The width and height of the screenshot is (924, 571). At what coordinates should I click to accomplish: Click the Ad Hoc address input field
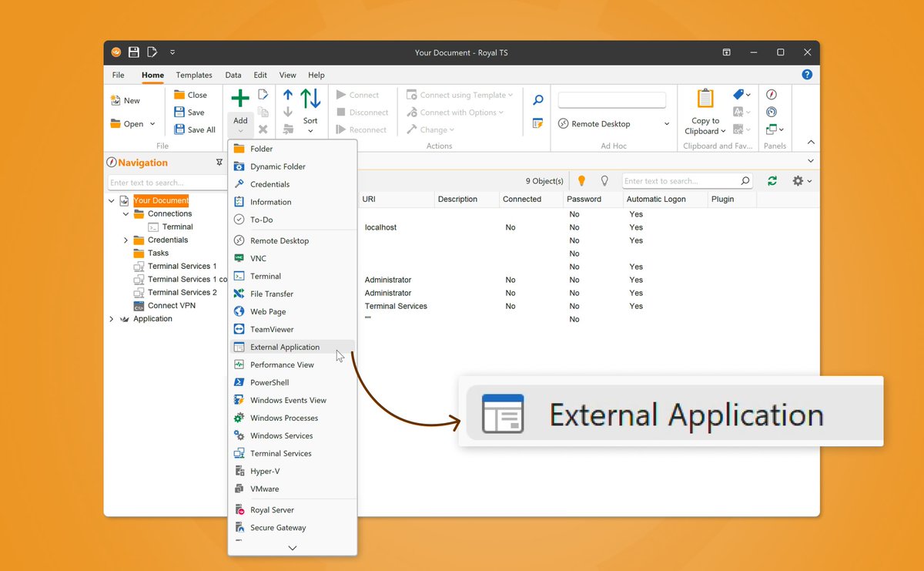tap(612, 100)
